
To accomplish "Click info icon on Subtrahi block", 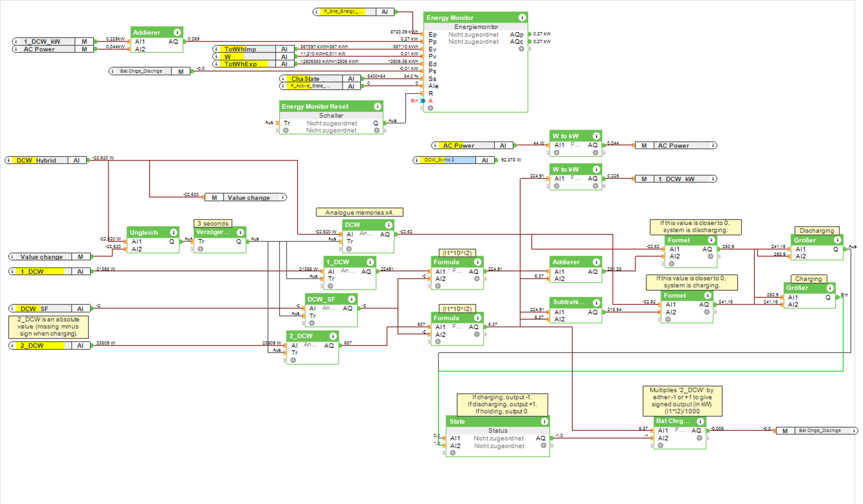I will pos(596,302).
